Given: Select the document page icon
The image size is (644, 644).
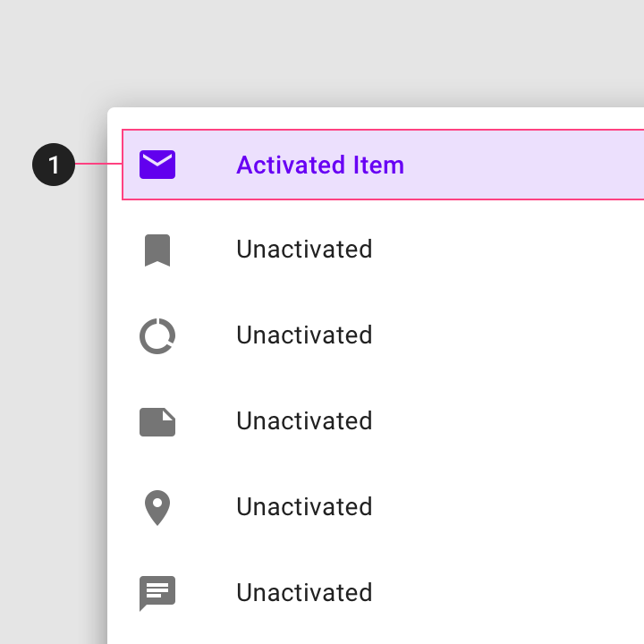Looking at the screenshot, I should tap(157, 422).
